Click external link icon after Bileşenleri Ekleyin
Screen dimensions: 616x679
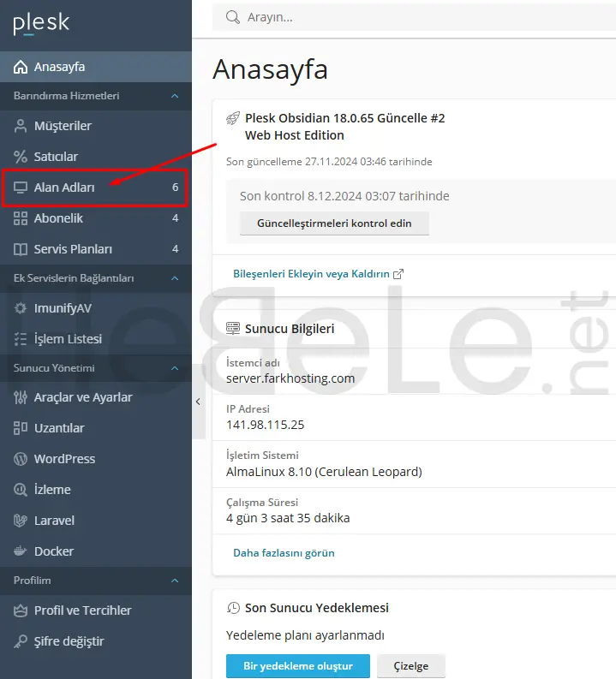[398, 274]
